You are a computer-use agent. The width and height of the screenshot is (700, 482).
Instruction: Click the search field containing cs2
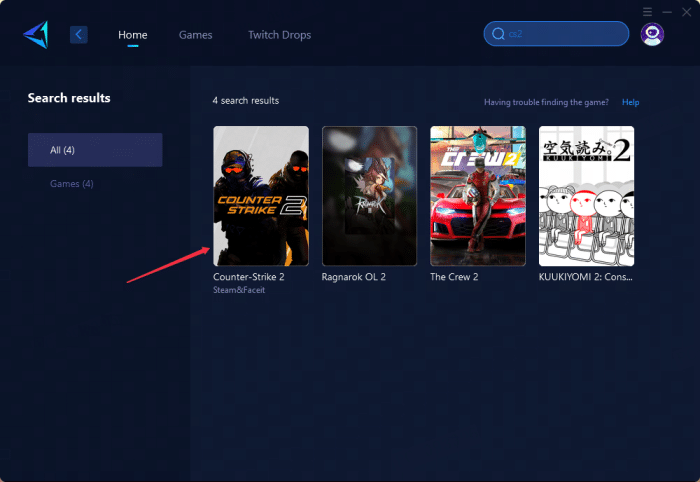[x=556, y=33]
